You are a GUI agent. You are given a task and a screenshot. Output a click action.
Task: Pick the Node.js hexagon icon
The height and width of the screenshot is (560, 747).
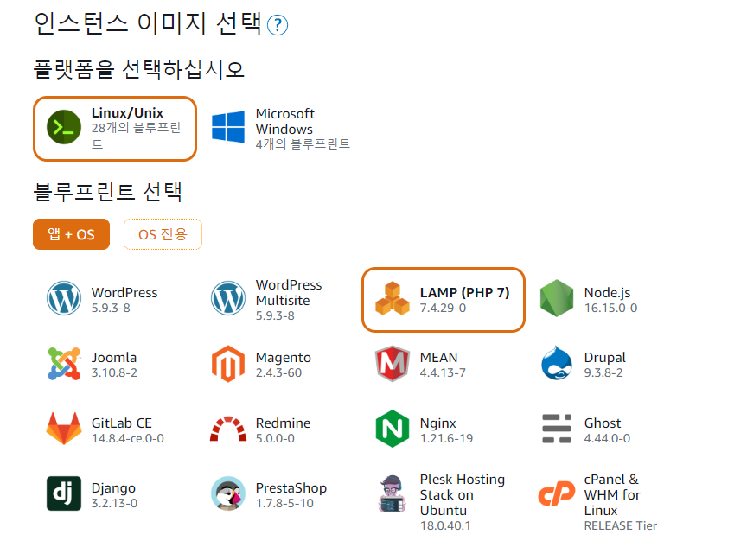coord(557,298)
